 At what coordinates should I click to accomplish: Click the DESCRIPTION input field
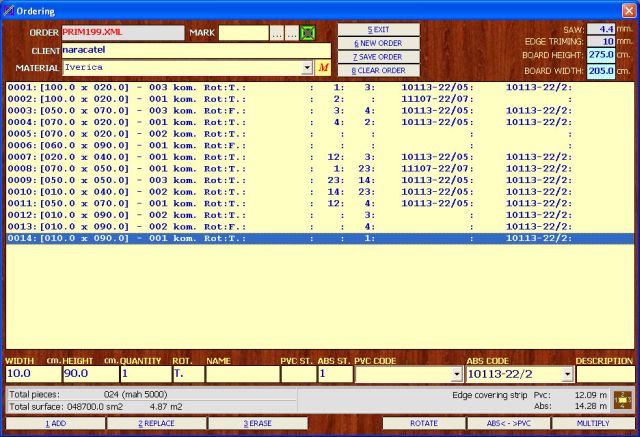pyautogui.click(x=606, y=374)
